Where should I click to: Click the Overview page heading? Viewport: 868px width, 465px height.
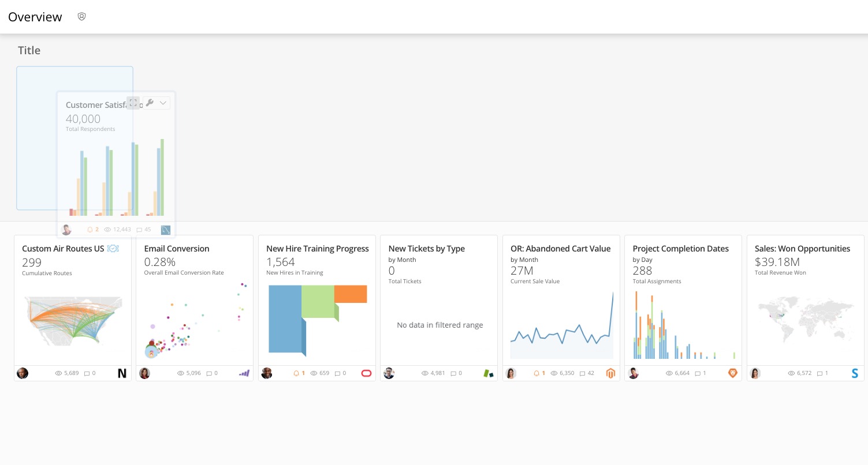point(35,17)
